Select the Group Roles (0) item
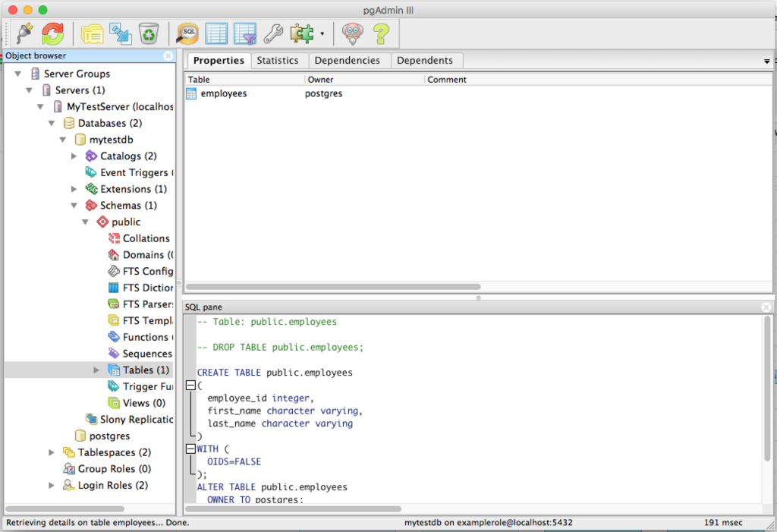The image size is (777, 532). 107,469
